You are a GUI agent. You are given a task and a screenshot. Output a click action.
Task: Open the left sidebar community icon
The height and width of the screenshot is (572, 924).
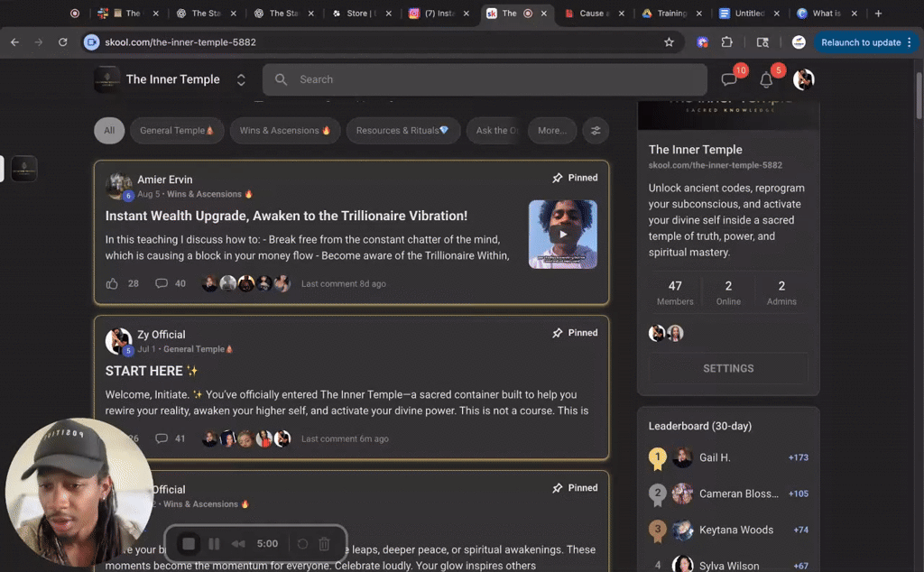click(24, 169)
